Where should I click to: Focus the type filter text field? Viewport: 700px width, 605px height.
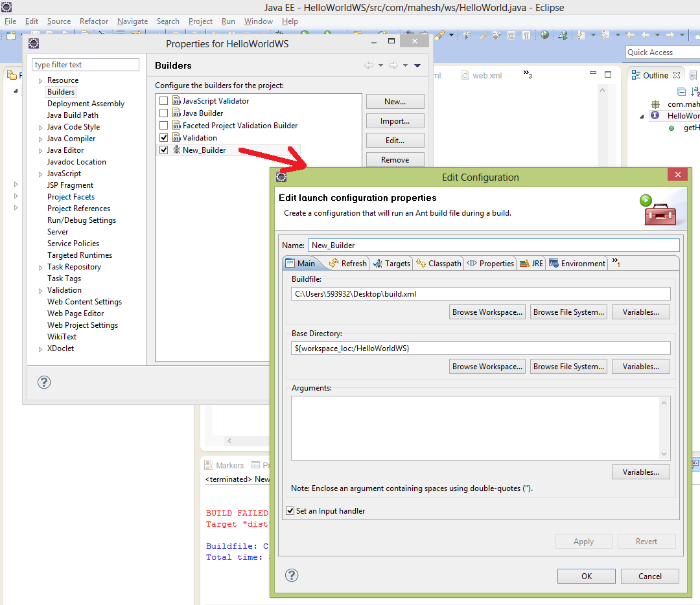pos(86,65)
